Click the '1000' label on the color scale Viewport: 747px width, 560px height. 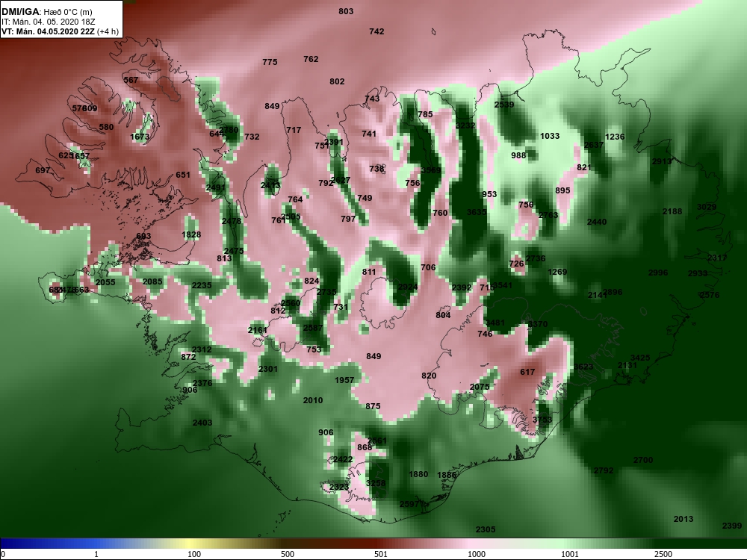[x=477, y=554]
